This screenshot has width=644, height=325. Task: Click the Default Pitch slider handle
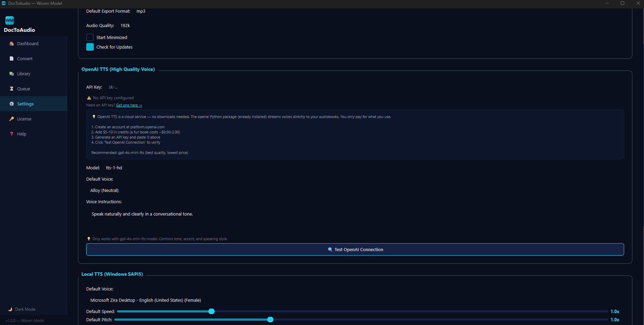pos(270,320)
